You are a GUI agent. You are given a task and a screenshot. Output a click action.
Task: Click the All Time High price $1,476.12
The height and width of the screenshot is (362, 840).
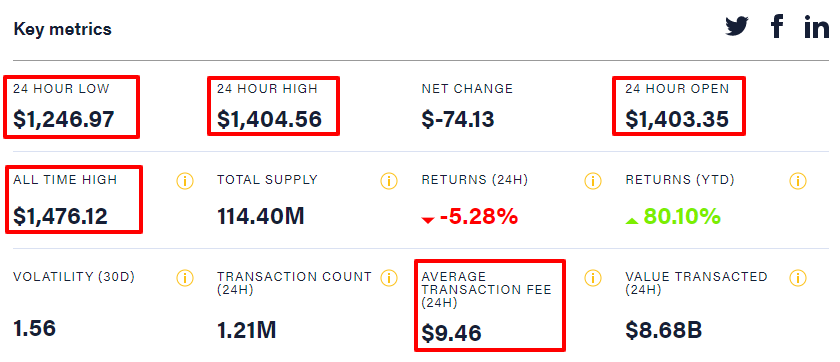(61, 216)
